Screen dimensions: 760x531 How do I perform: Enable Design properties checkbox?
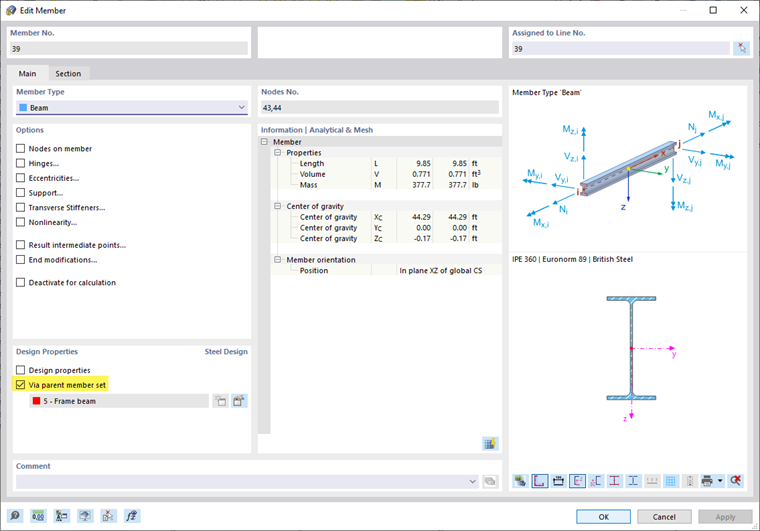coord(20,370)
